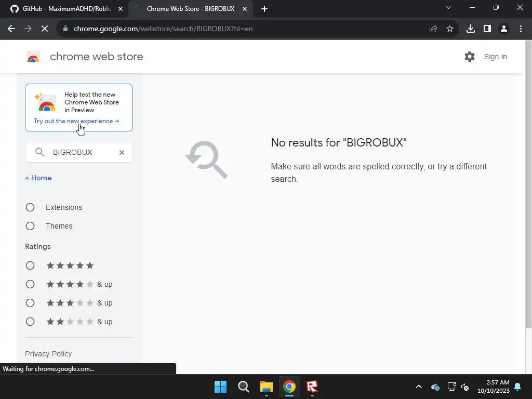
Task: Go back to the previous page
Action: click(x=11, y=29)
